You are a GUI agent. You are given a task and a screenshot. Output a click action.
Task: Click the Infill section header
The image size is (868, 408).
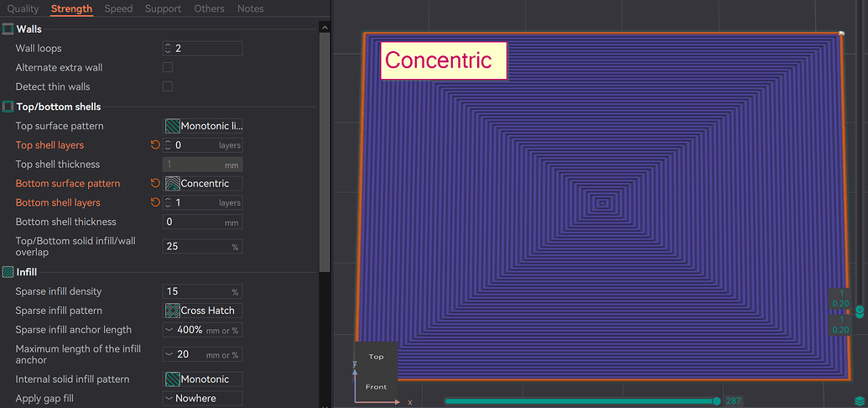point(27,272)
